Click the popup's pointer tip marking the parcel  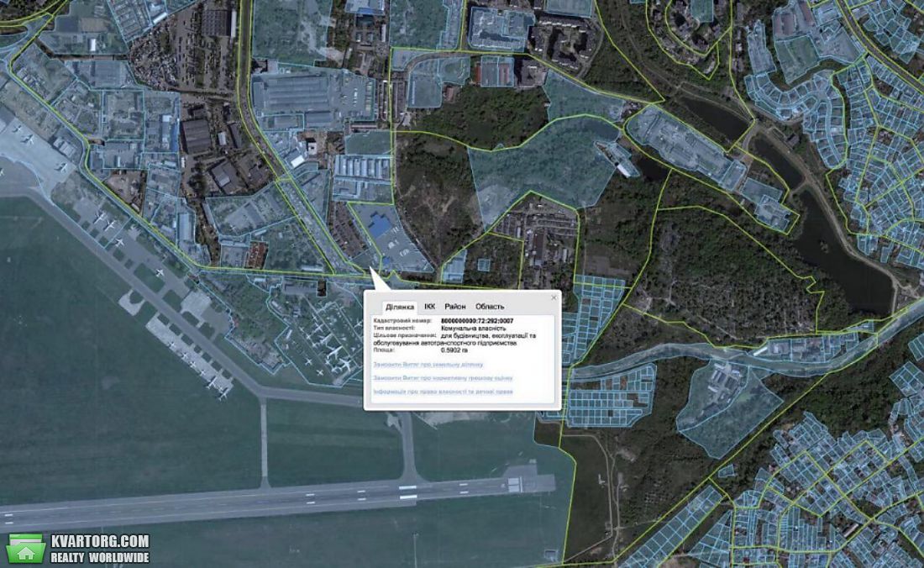[x=372, y=270]
